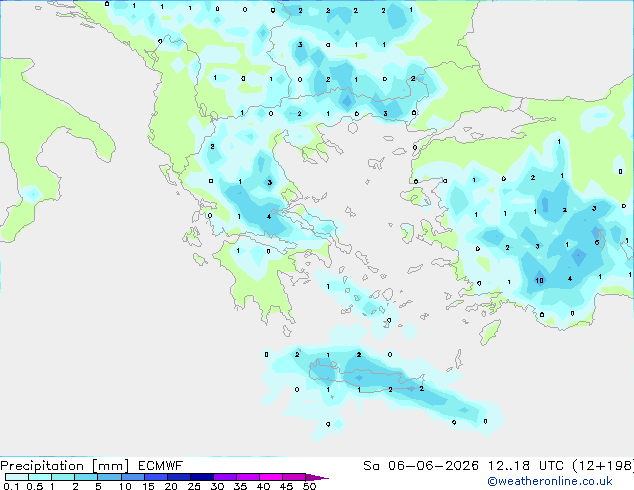Click the 5–10 mm legend swatch

(110, 477)
